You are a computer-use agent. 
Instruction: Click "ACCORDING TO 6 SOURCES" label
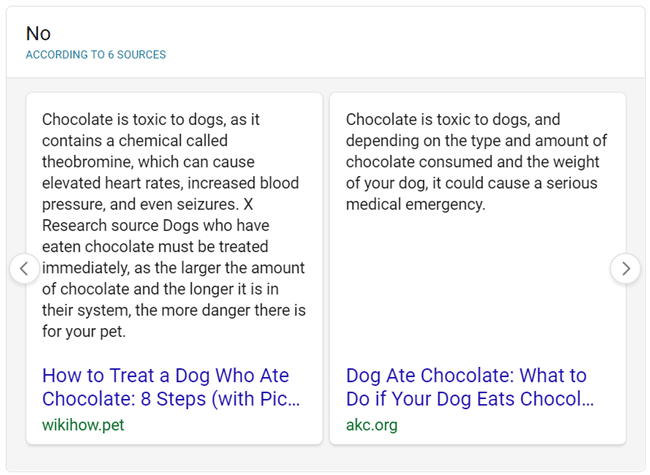96,55
